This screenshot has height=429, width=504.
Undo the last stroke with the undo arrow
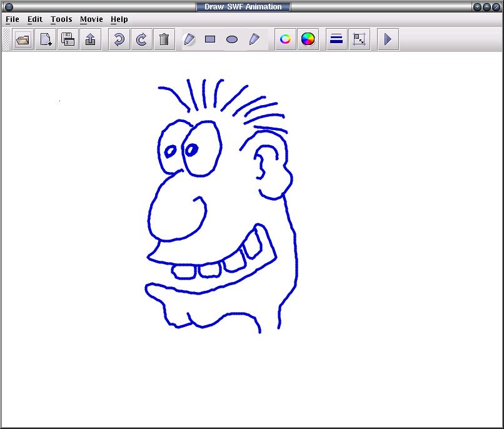119,39
